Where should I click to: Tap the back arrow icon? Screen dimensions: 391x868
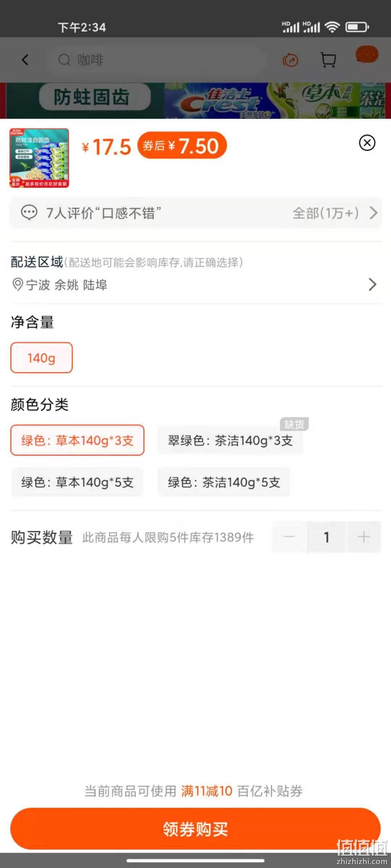coord(25,60)
